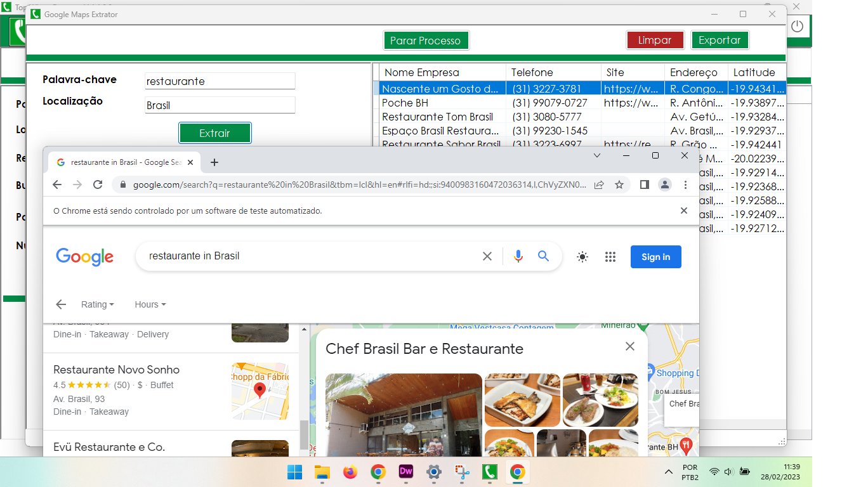Focus the Palavra-chave input field
Image resolution: width=868 pixels, height=487 pixels.
220,81
